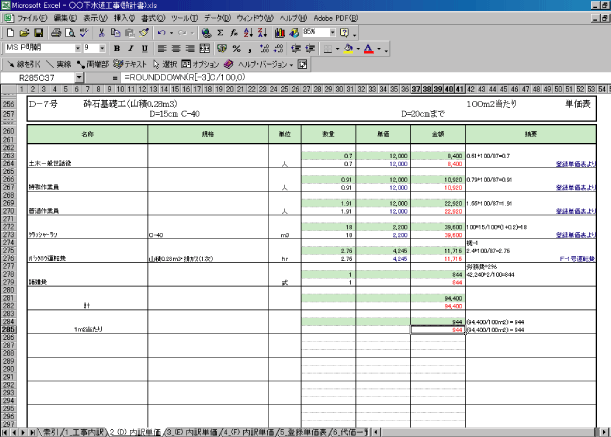Apply currency style
Image resolution: width=611 pixels, height=437 pixels.
(222, 49)
